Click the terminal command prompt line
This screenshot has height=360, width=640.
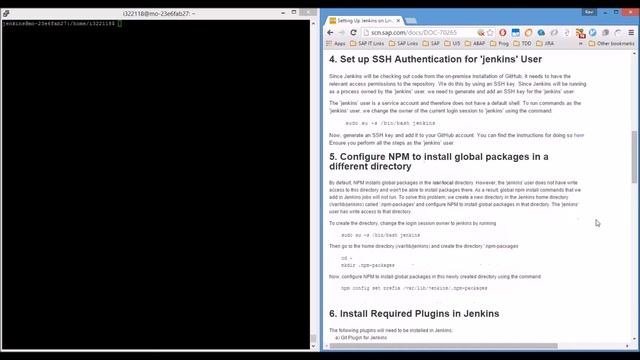[x=62, y=24]
